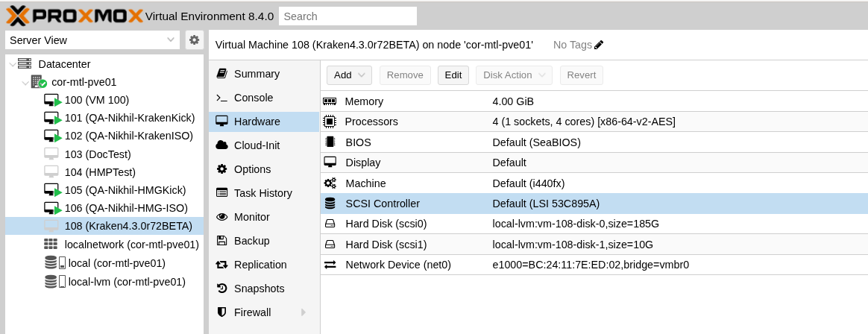Screen dimensions: 868x334
Task: Open the Console tab
Action: pos(264,98)
